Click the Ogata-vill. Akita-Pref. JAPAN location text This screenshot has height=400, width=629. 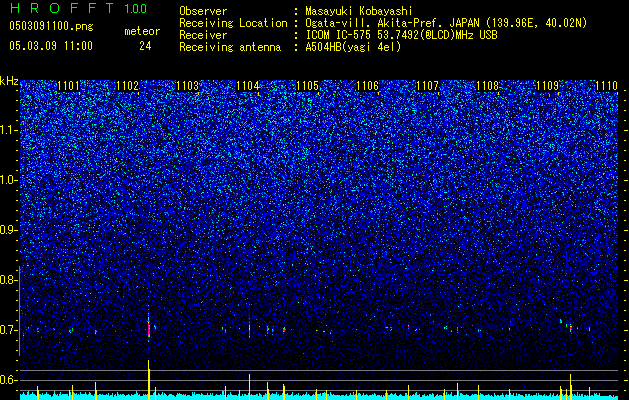coord(446,23)
